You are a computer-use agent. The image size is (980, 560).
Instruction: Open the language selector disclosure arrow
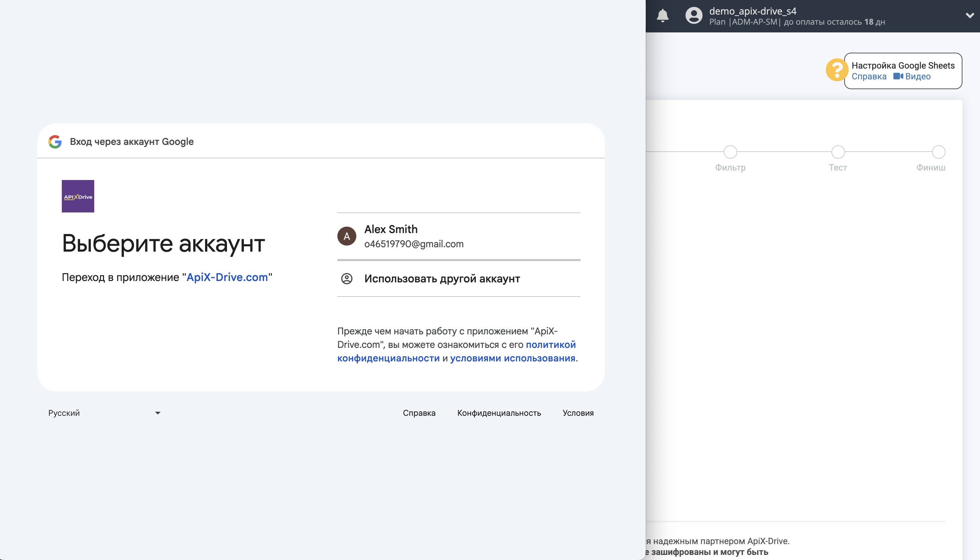click(x=158, y=413)
